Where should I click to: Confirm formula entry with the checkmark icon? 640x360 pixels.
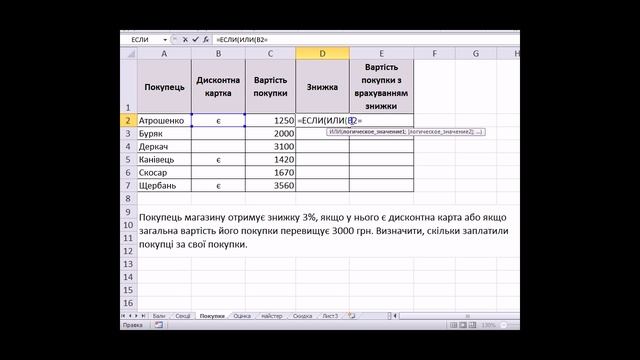pyautogui.click(x=196, y=40)
